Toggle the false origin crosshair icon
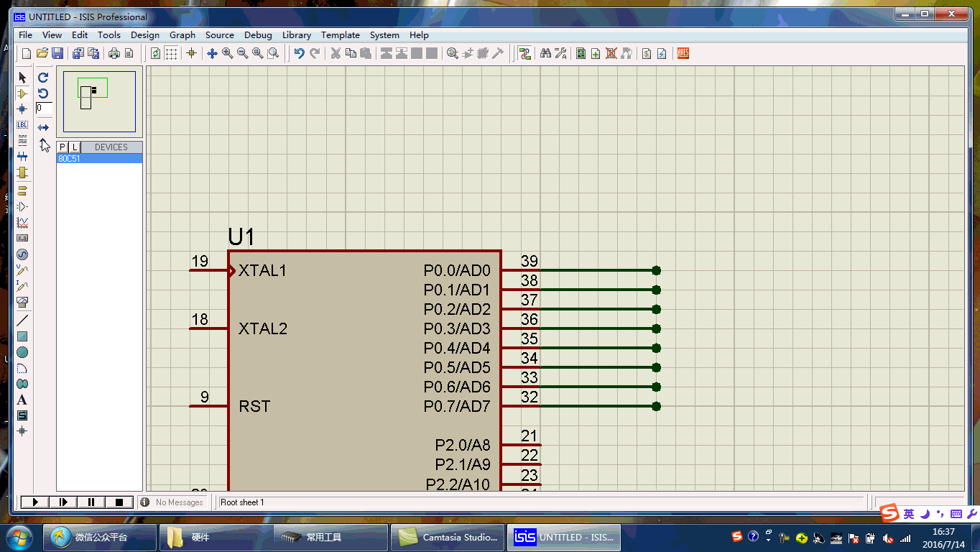Screen dimensions: 980x552 pos(191,53)
